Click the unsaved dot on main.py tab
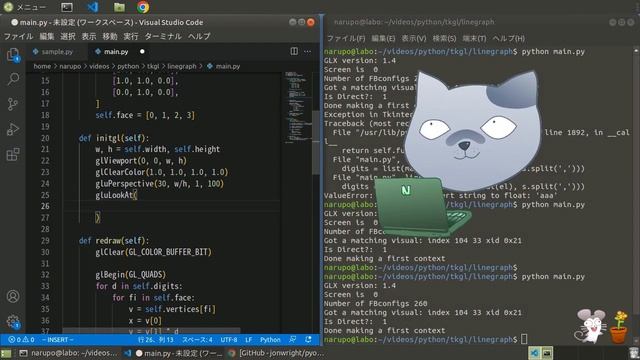 pos(142,52)
